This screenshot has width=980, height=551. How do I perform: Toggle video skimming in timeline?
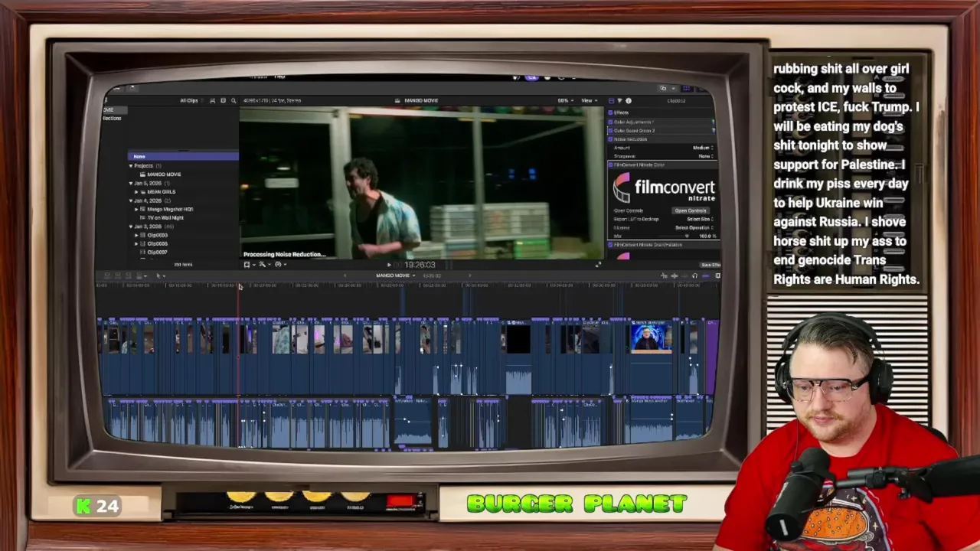[664, 275]
